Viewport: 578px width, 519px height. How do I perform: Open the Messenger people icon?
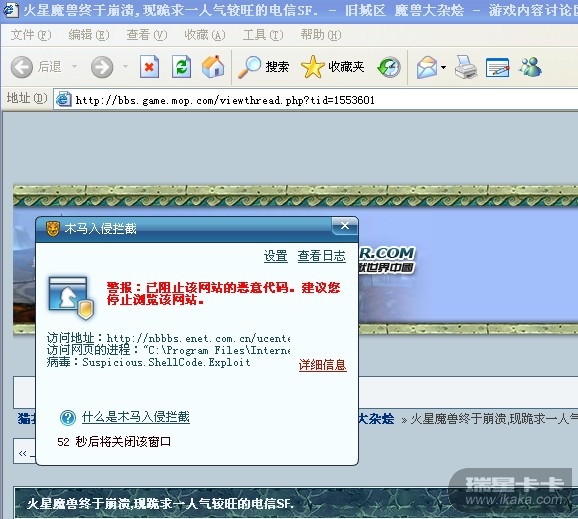point(530,67)
